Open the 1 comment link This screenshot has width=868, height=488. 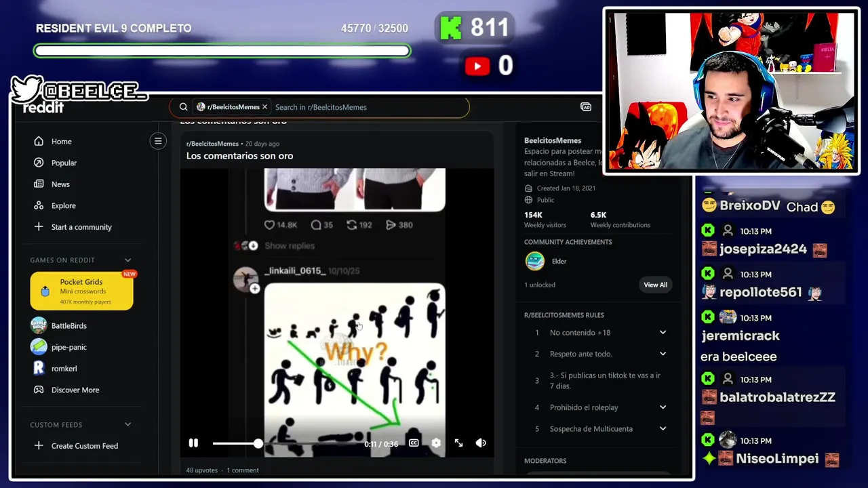243,470
